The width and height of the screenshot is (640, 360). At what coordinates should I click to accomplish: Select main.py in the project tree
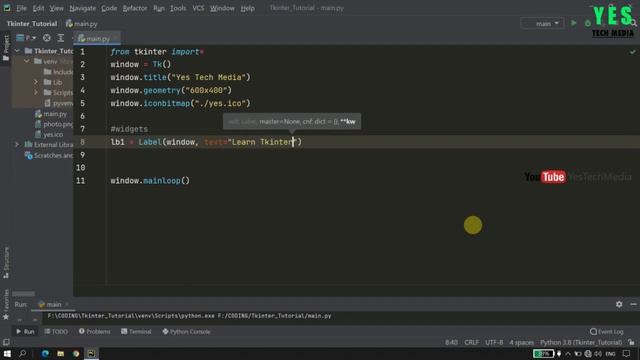click(x=51, y=114)
